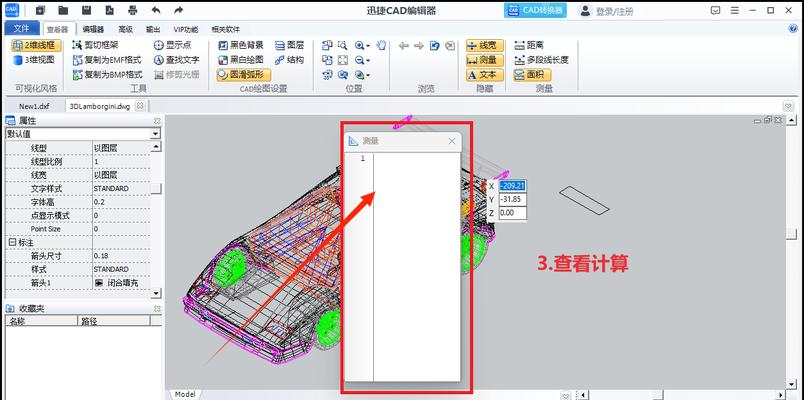The height and width of the screenshot is (400, 804).
Task: Choose the zoom window selection magnifier
Action: pyautogui.click(x=343, y=45)
